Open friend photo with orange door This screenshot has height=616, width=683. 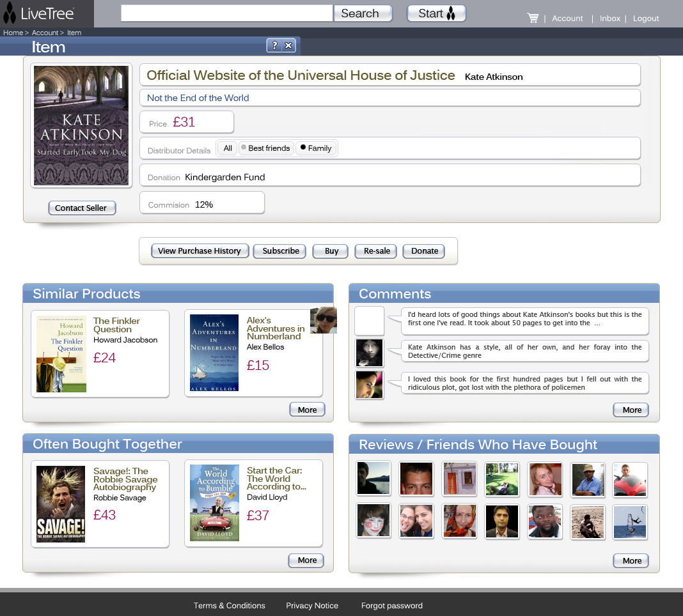point(460,479)
